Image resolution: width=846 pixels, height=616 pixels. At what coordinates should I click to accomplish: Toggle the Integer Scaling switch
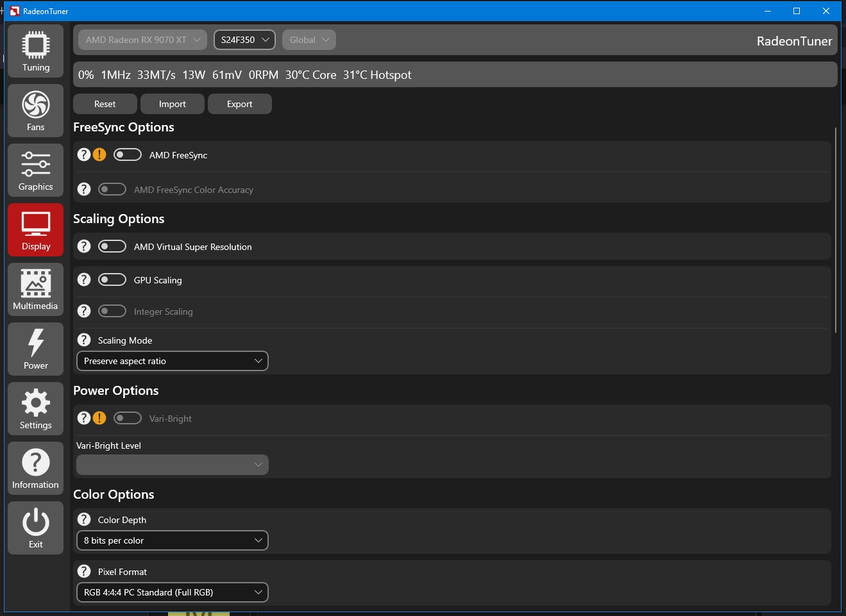click(112, 311)
